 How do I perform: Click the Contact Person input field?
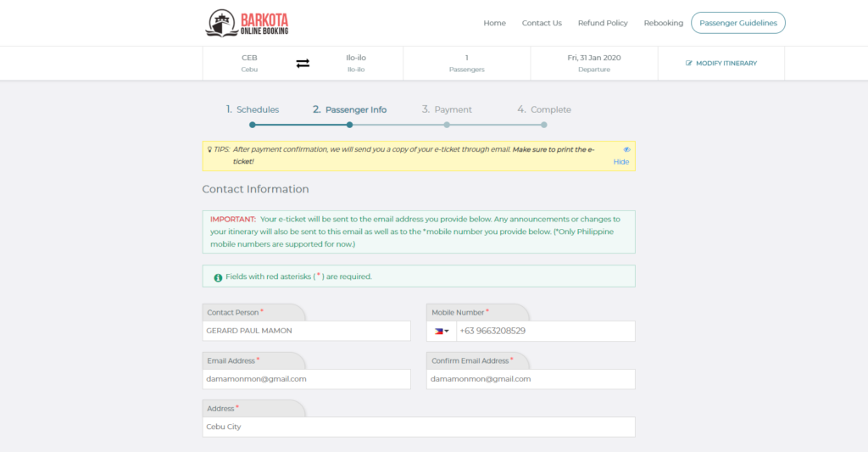pos(307,331)
